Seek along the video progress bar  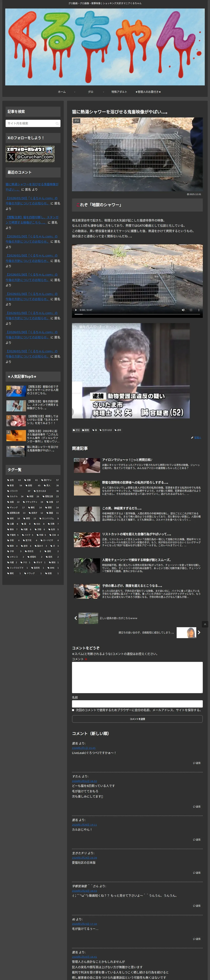coord(137,315)
